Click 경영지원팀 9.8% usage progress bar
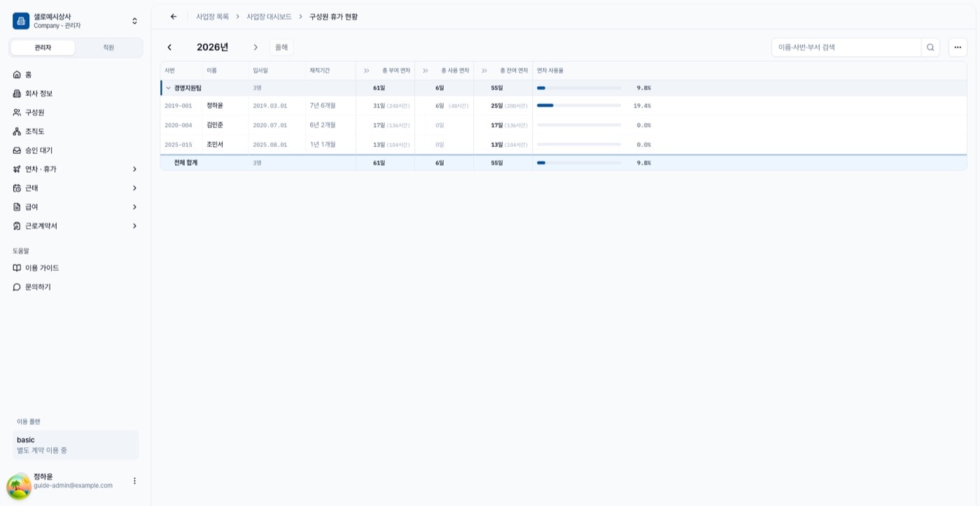The image size is (980, 506). click(579, 87)
